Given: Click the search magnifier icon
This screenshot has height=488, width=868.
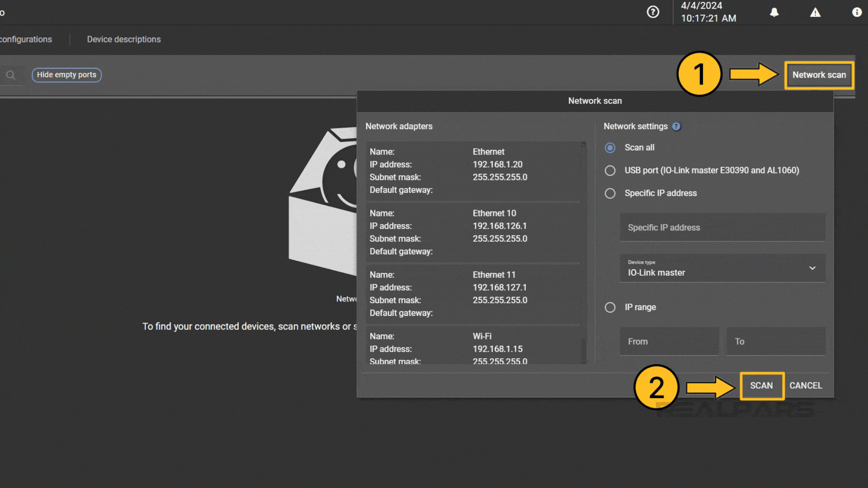Looking at the screenshot, I should point(10,75).
